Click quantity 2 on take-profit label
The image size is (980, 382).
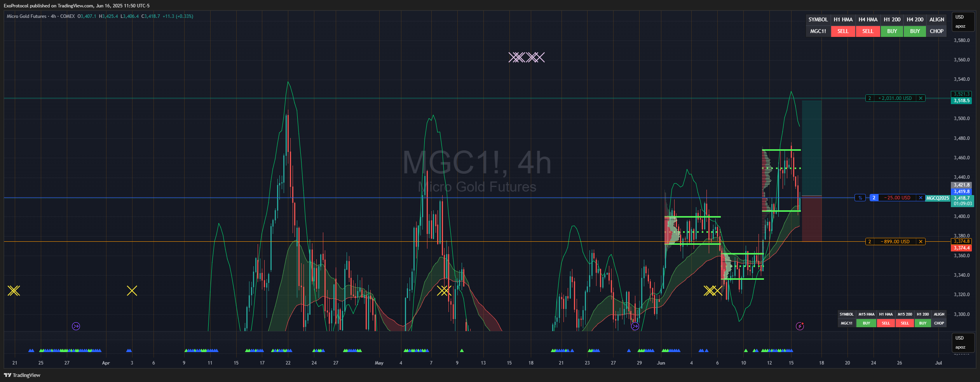[870, 98]
